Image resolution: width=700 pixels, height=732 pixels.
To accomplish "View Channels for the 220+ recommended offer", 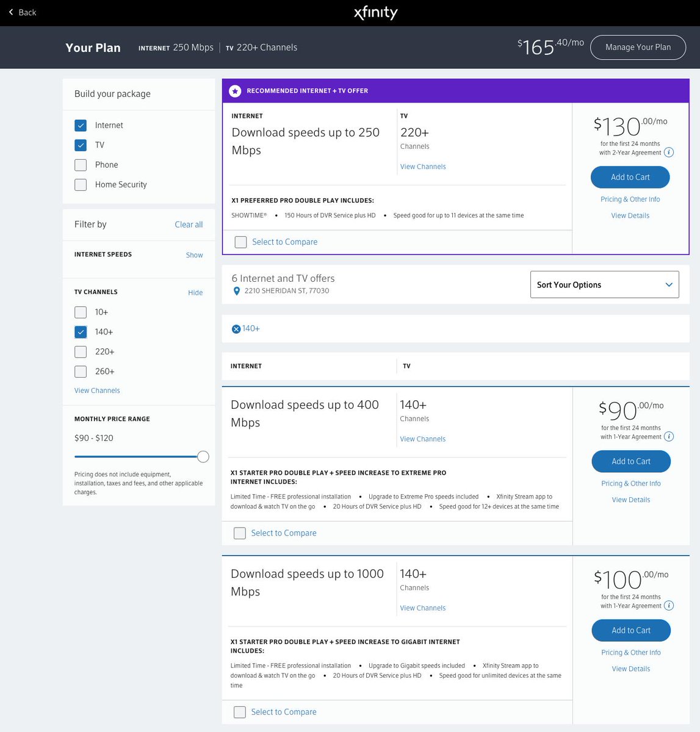I will (x=423, y=167).
